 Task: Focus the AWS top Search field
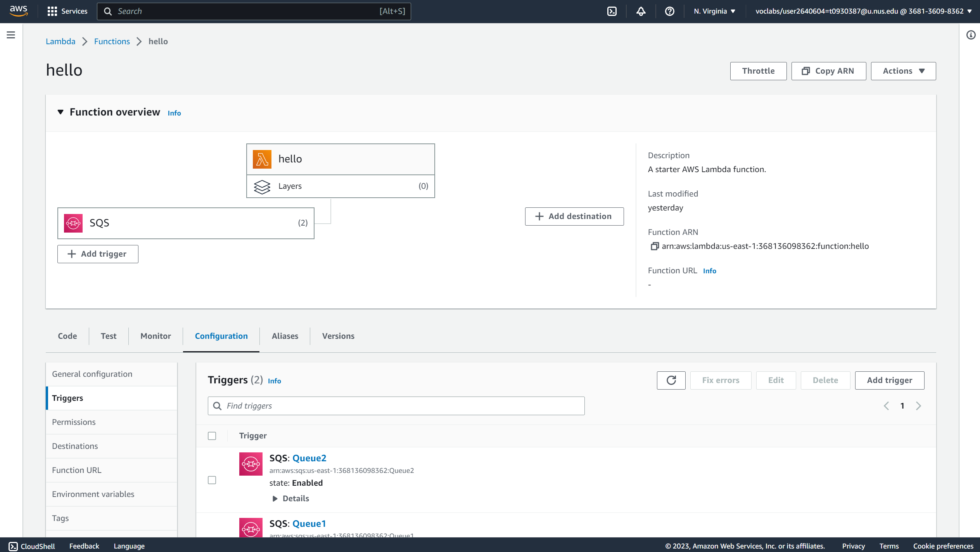(254, 11)
